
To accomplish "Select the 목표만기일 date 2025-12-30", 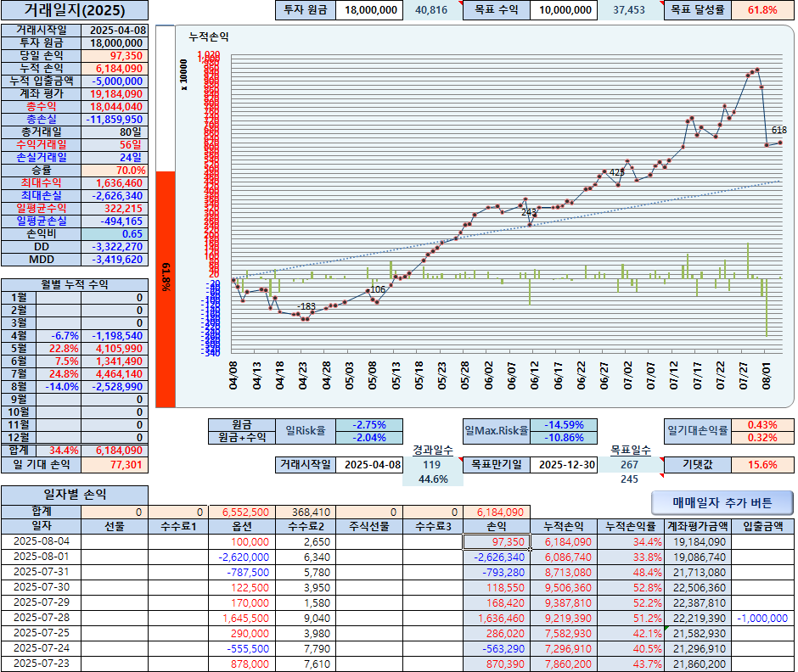I will click(x=564, y=464).
